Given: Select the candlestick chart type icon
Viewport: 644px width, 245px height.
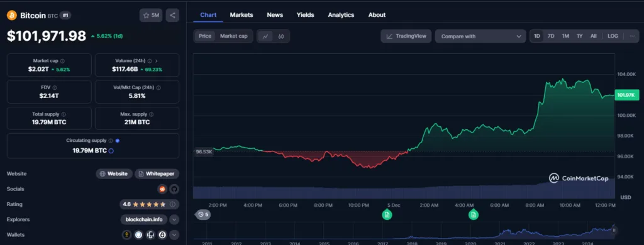Looking at the screenshot, I should (x=281, y=36).
